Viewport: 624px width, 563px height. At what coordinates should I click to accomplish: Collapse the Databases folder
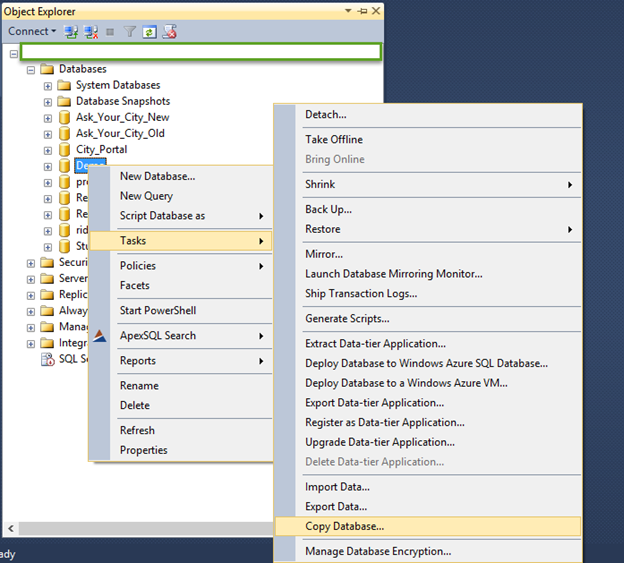click(x=31, y=70)
